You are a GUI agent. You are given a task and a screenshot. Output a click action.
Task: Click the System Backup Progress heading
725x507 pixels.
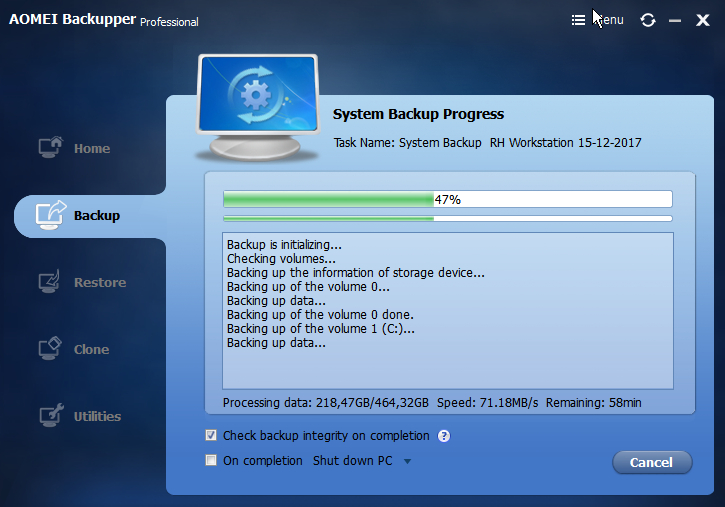click(418, 114)
